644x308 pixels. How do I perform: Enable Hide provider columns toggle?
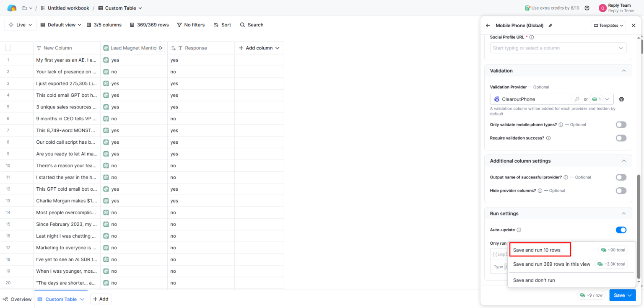(x=621, y=191)
